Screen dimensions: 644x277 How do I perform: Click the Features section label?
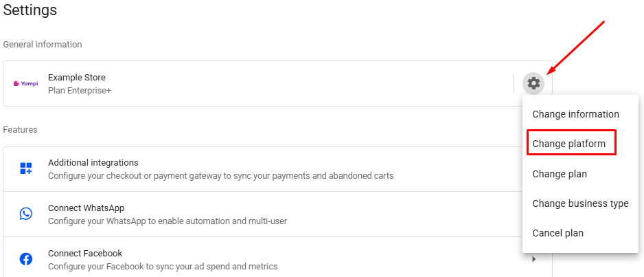20,129
